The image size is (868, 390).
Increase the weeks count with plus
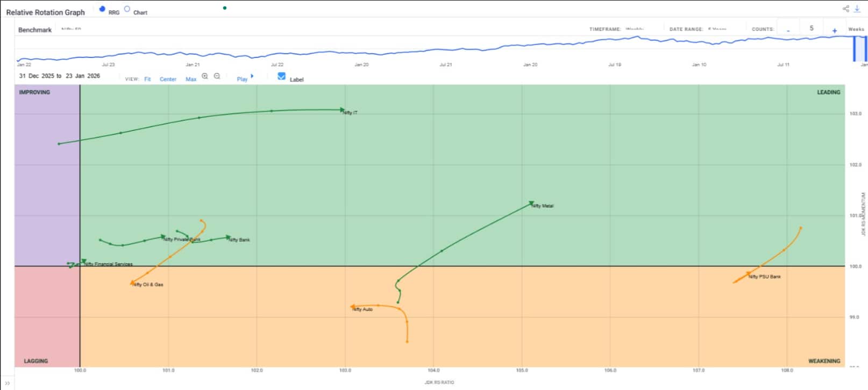[x=835, y=30]
